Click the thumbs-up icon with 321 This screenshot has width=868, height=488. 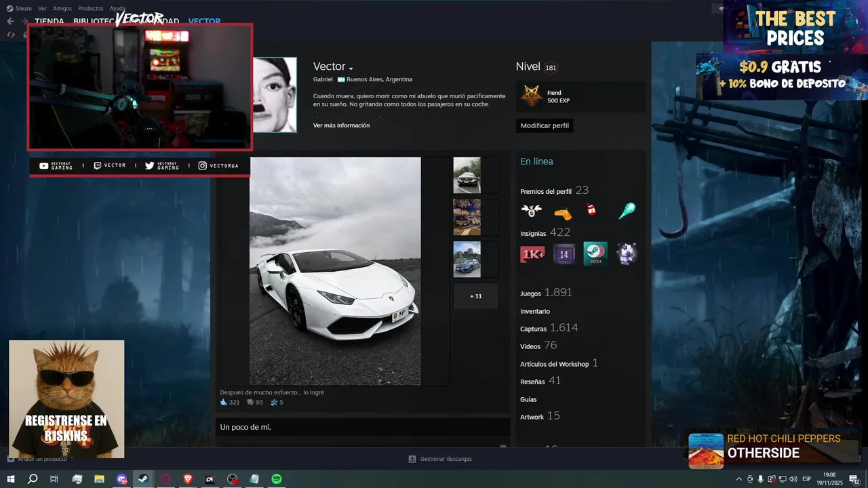click(224, 402)
